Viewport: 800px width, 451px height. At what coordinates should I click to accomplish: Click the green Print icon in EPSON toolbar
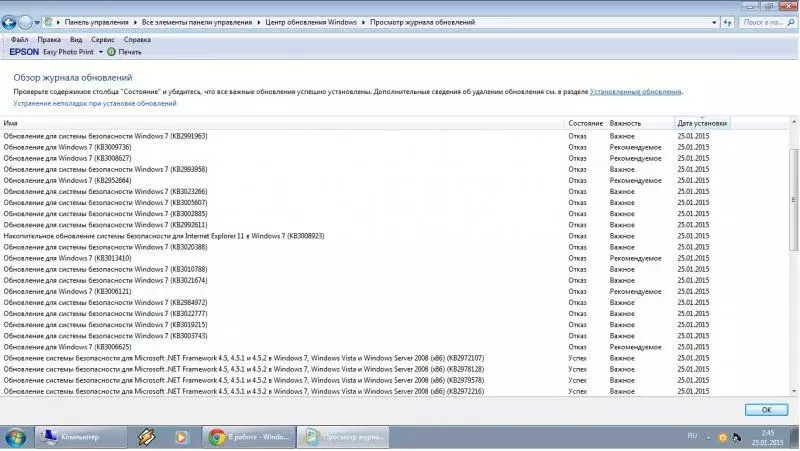tap(111, 52)
